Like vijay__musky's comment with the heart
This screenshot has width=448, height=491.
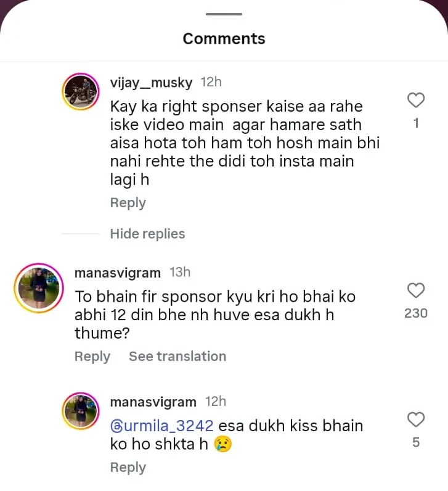(x=417, y=100)
